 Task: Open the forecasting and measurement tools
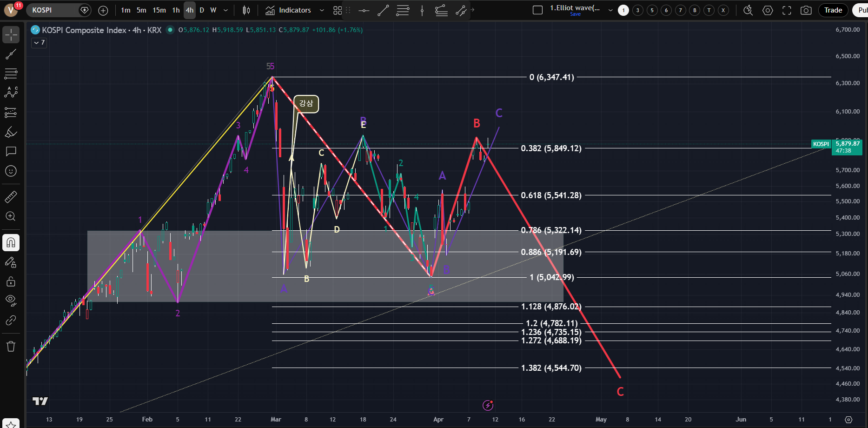pyautogui.click(x=11, y=112)
